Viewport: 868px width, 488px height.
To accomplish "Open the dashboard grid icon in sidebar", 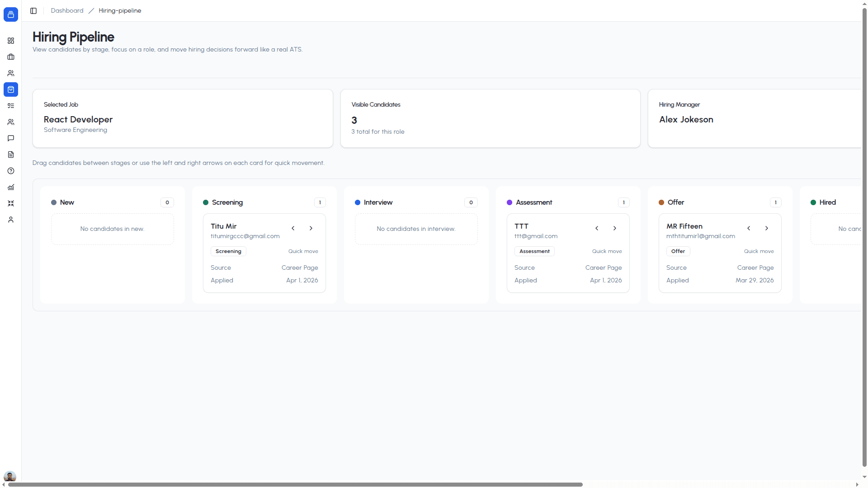I will click(11, 41).
